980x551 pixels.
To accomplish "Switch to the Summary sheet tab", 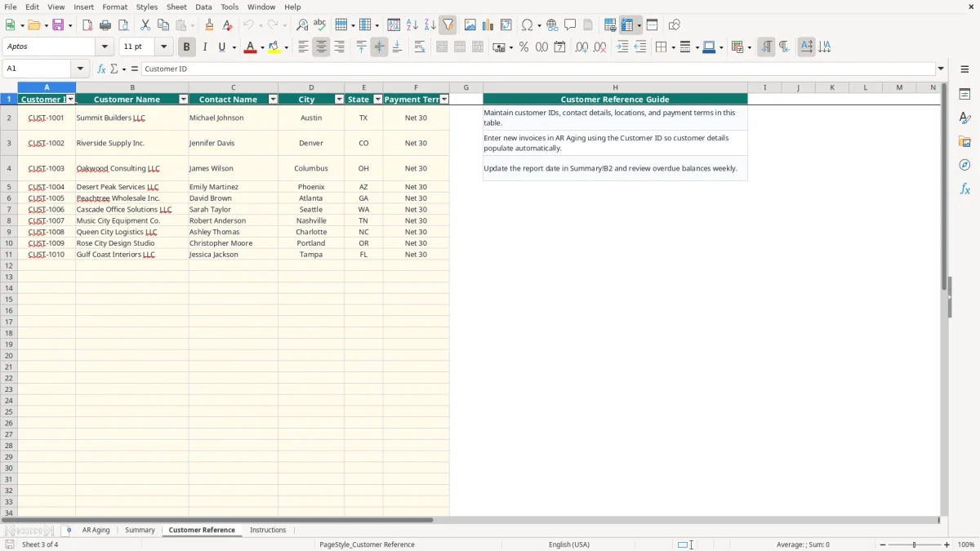I will pyautogui.click(x=140, y=531).
